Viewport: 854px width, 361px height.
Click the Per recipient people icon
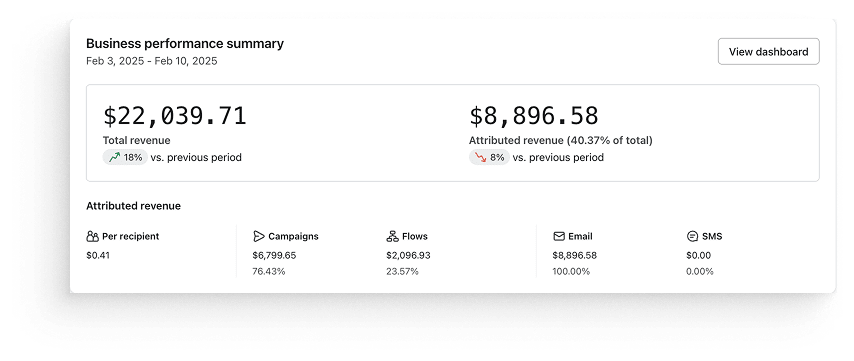click(92, 236)
